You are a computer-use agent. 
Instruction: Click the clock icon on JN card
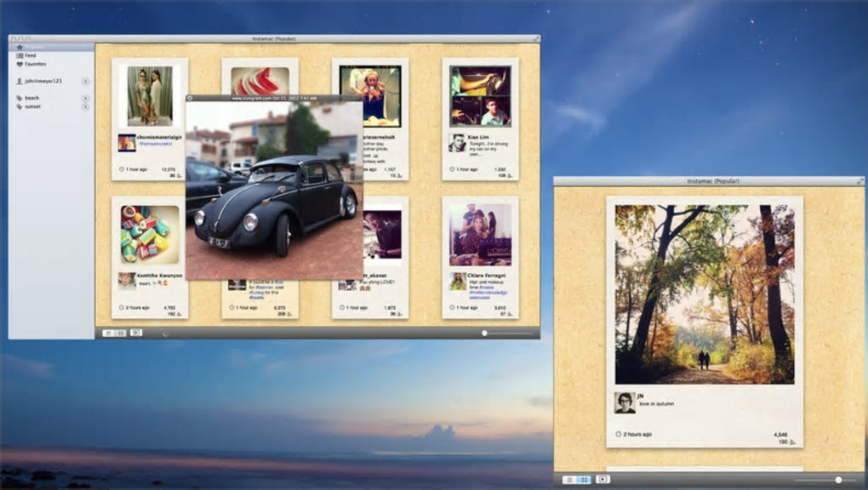click(x=619, y=434)
